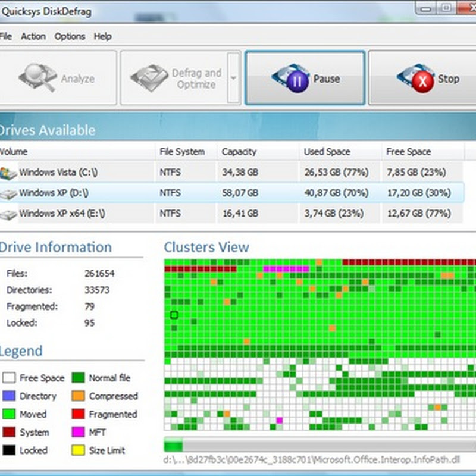Screen dimensions: 476x476
Task: Click the defrag progress bar
Action: (x=320, y=444)
